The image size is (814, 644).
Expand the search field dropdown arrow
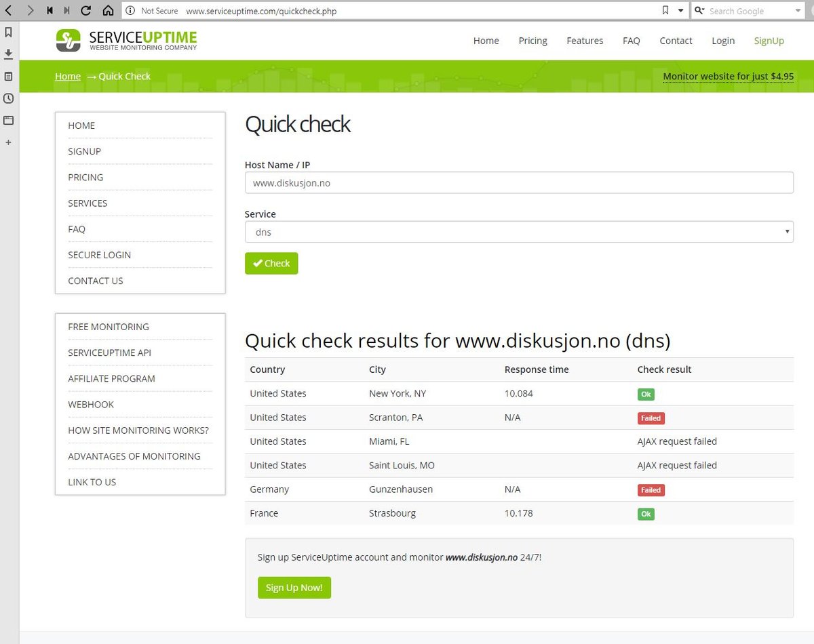[x=797, y=11]
